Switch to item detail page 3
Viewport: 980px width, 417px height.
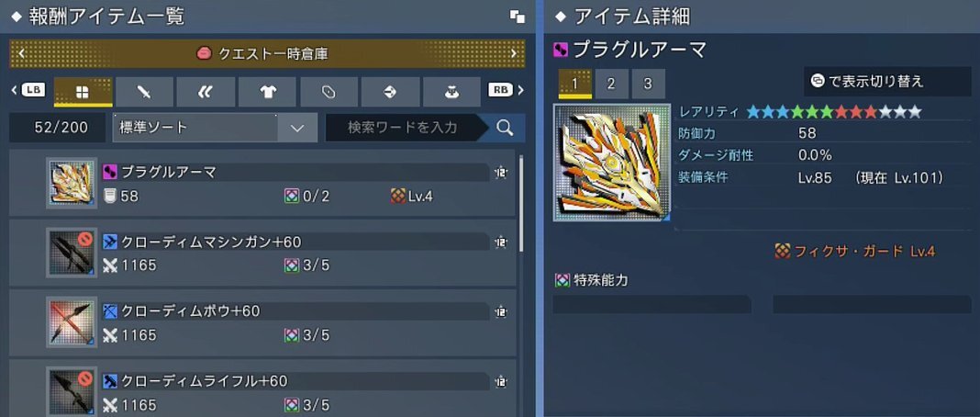(648, 84)
